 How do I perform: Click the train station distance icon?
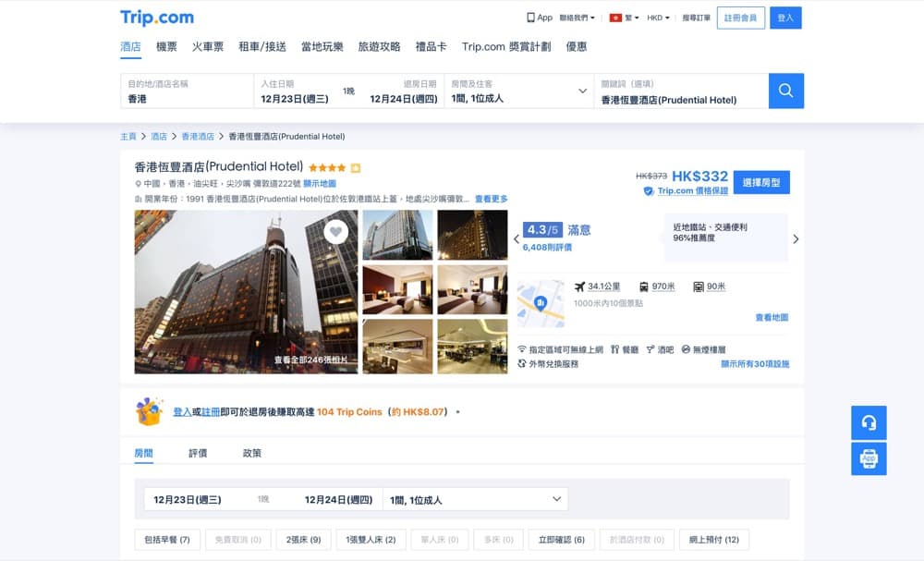[644, 287]
